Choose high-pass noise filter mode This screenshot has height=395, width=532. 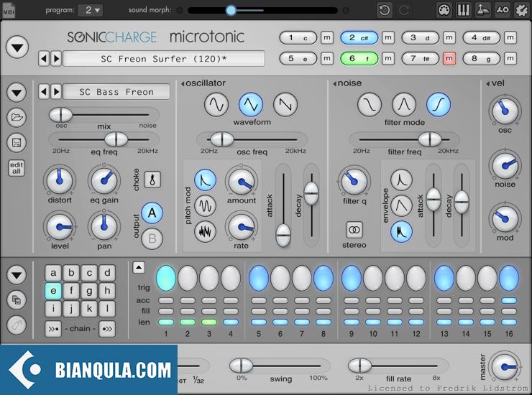pos(439,104)
